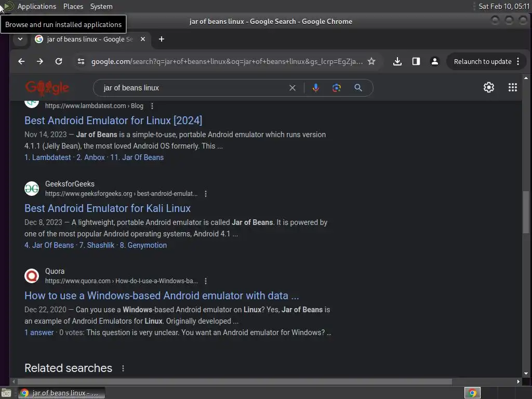This screenshot has width=532, height=399.
Task: Click the Chrome address bar URL
Action: (x=227, y=61)
